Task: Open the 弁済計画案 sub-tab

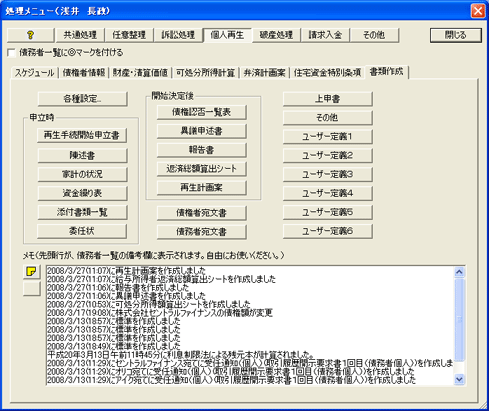Action: click(x=264, y=73)
